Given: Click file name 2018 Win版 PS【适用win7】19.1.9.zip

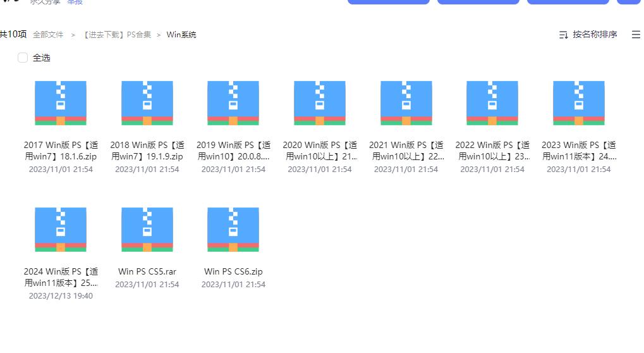Looking at the screenshot, I should [x=147, y=151].
